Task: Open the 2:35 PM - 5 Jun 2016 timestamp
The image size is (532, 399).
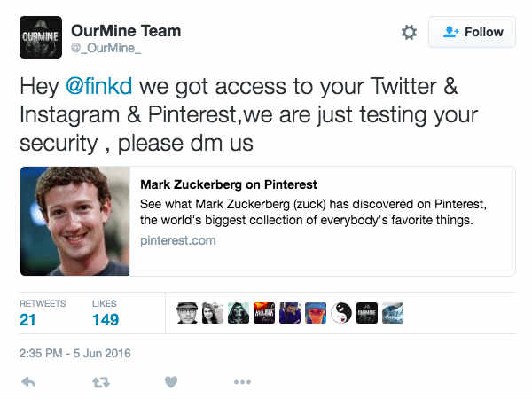Action: pos(75,353)
